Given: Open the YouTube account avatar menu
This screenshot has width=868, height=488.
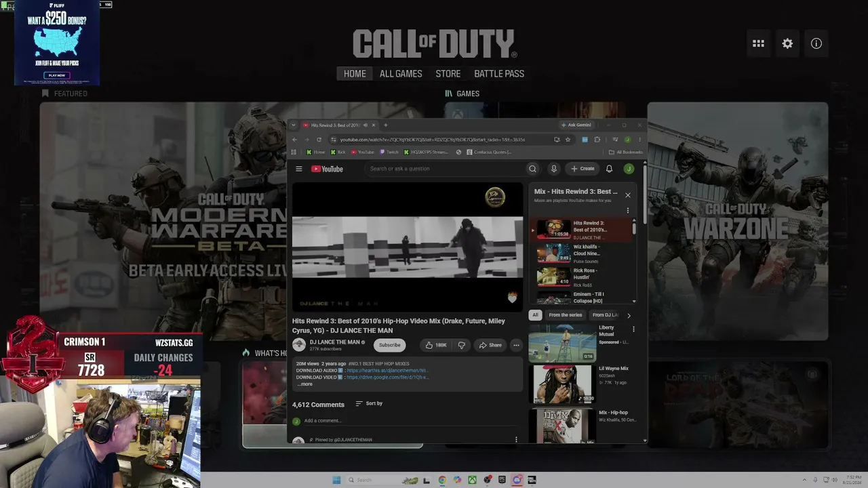Looking at the screenshot, I should (629, 169).
